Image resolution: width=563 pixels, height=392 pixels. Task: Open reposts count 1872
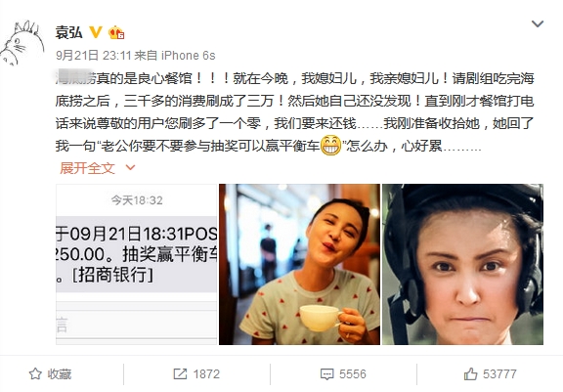(x=206, y=374)
